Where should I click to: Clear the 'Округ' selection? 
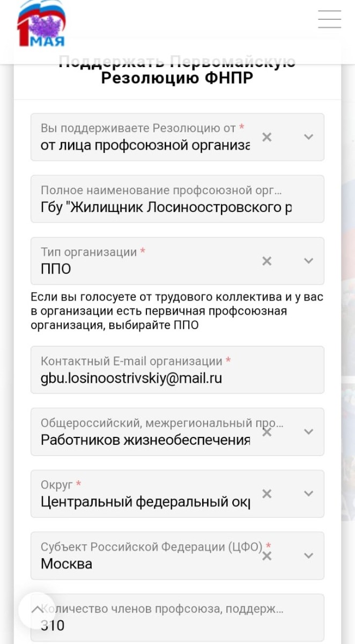coord(267,494)
